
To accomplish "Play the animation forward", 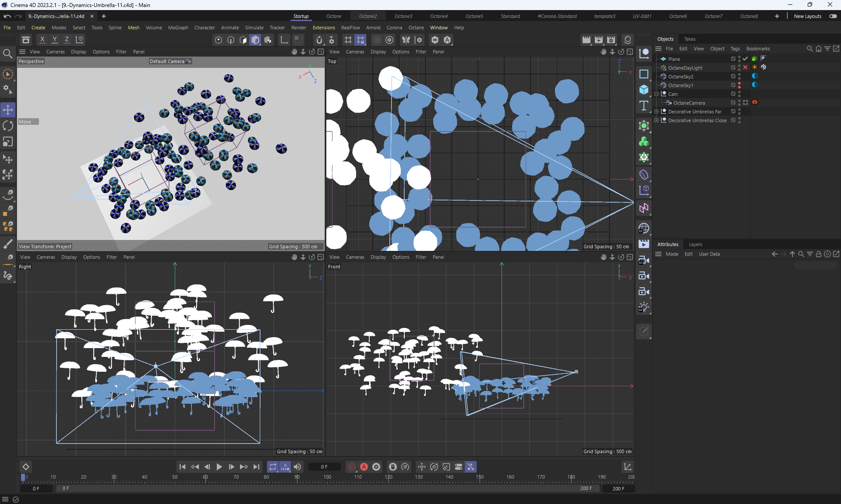I will tap(219, 467).
